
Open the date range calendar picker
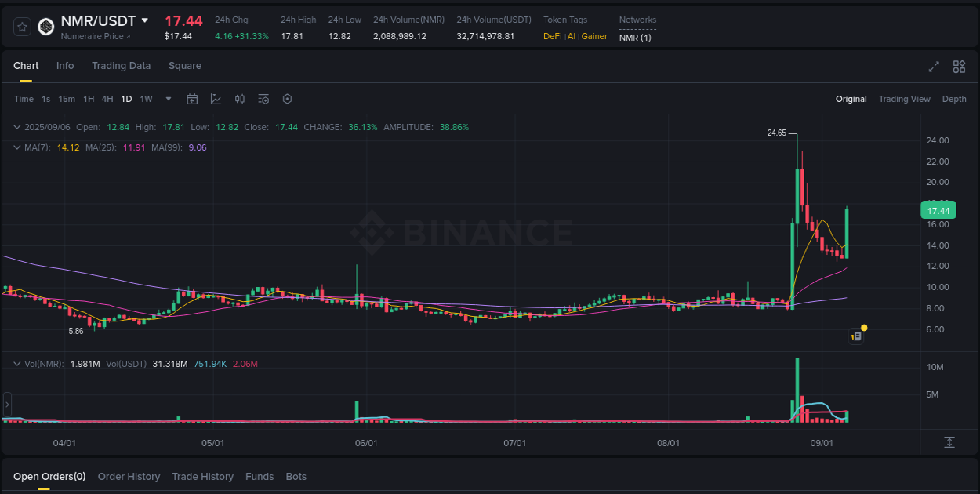pos(192,99)
